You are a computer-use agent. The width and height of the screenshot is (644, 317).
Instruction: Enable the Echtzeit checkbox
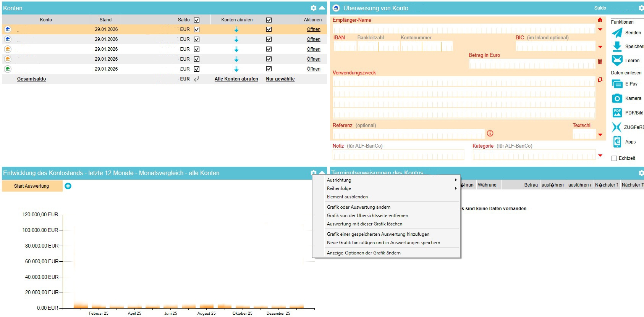coord(614,158)
